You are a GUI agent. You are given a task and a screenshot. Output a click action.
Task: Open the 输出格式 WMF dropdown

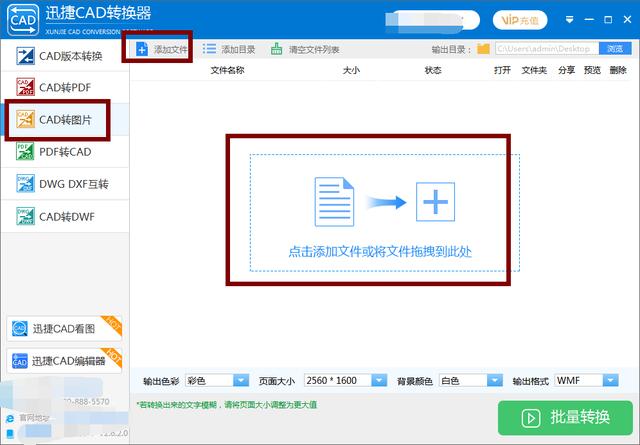[x=611, y=380]
